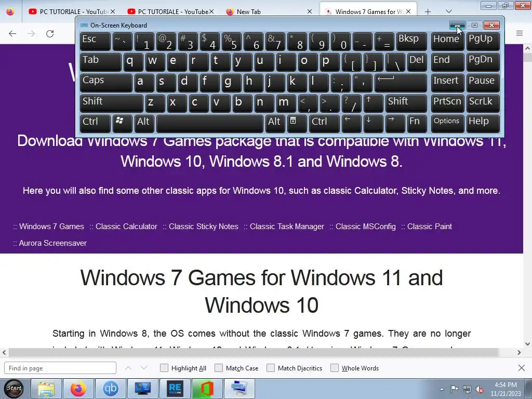Go to previous find match arrow
Image resolution: width=532 pixels, height=399 pixels.
128,368
